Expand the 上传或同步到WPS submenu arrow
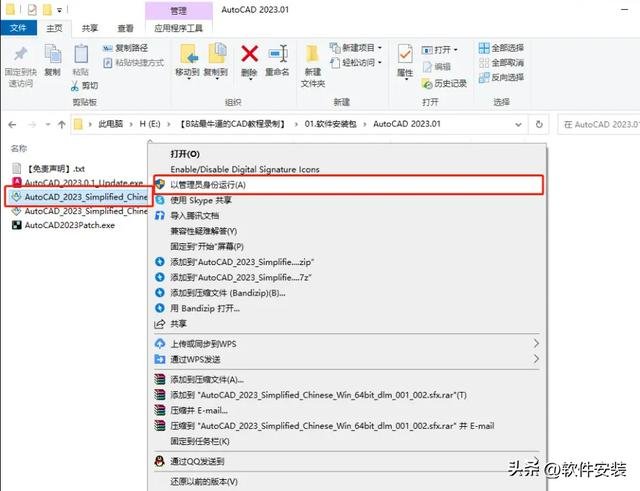This screenshot has height=491, width=640. (536, 344)
